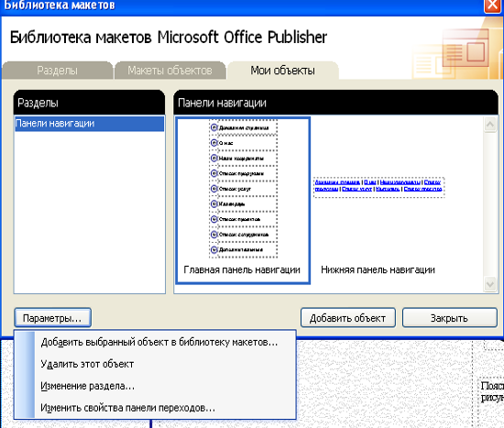The height and width of the screenshot is (428, 504).
Task: Select Панели навигации in the Разделы list
Action: tap(90, 124)
